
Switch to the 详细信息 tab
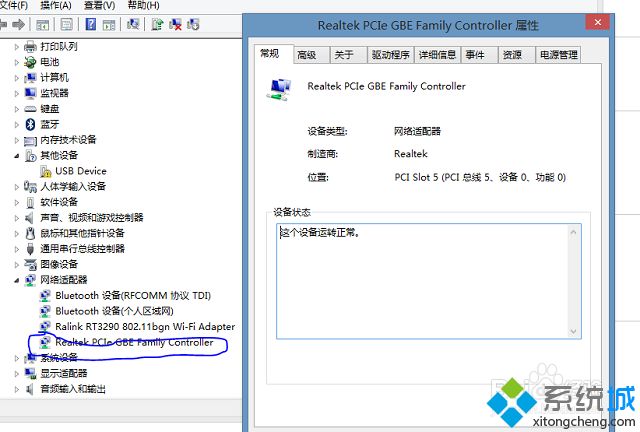tap(438, 55)
